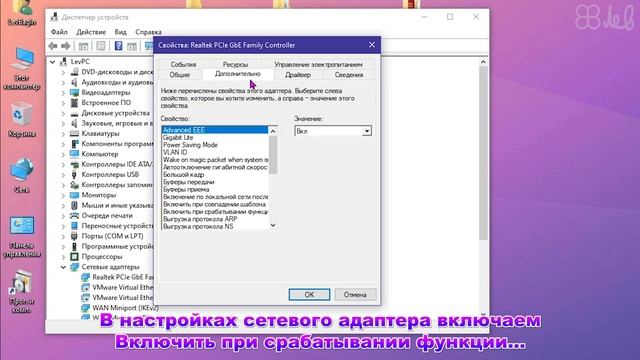640x360 pixels.
Task: Click the blue Help icon in Device Manager toolbar
Action: point(118,46)
